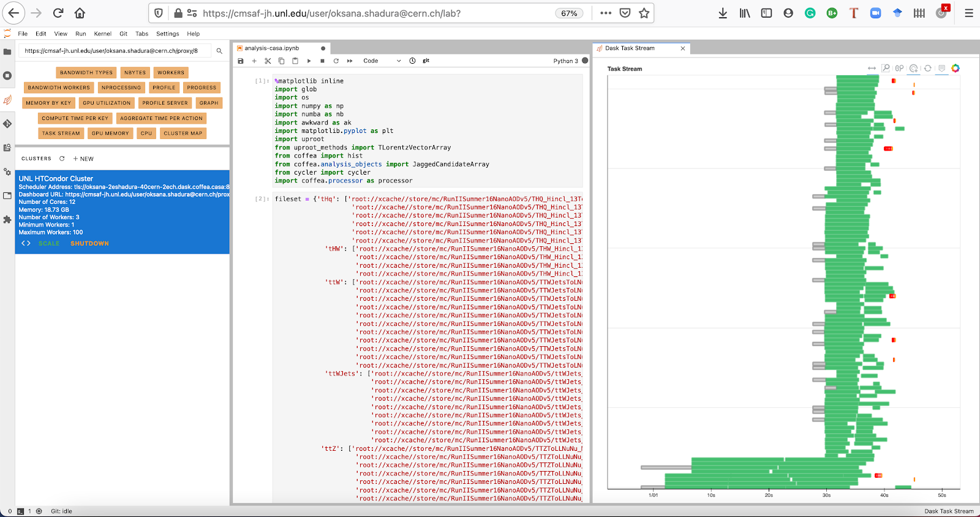Open the file browser sidebar tab
The image size is (980, 517).
(7, 51)
